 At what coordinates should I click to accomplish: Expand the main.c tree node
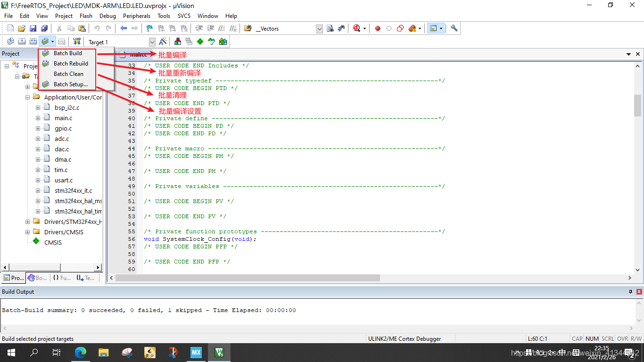click(39, 117)
